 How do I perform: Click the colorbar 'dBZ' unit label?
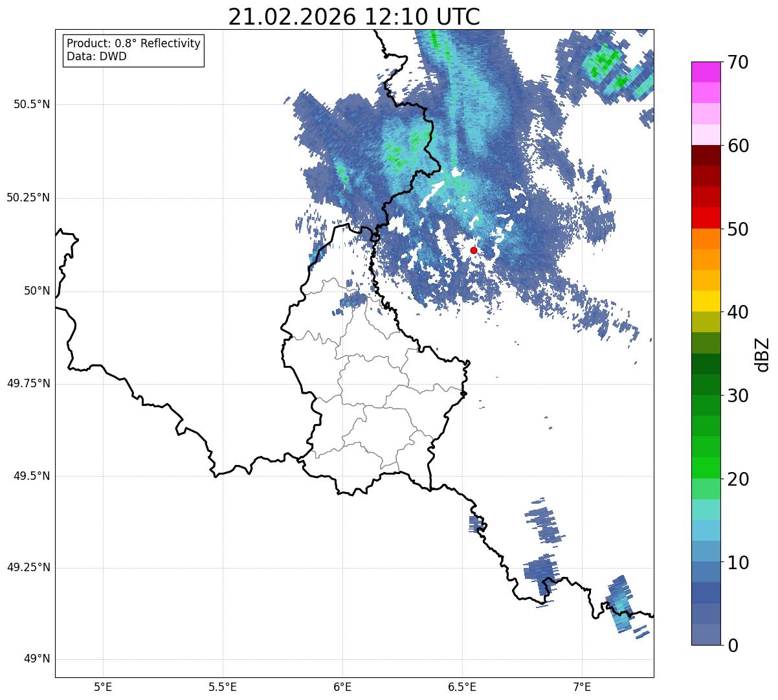762,354
